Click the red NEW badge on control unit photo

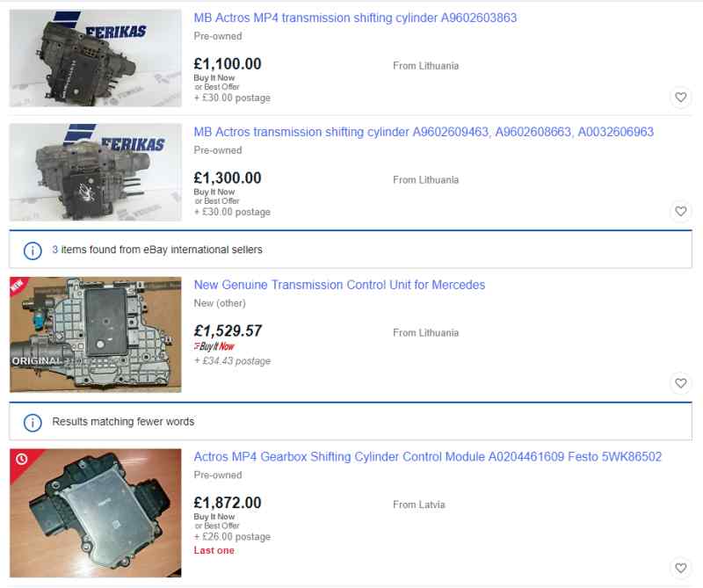pos(17,286)
